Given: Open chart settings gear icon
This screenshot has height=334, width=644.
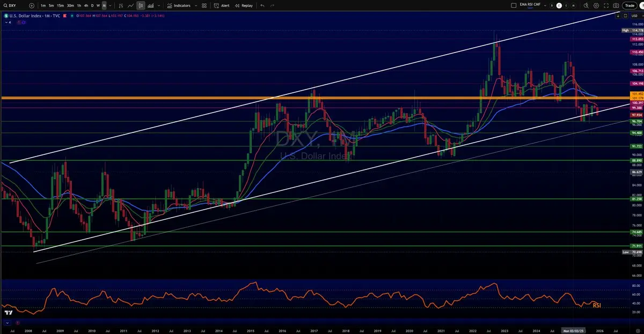Looking at the screenshot, I should (596, 5).
